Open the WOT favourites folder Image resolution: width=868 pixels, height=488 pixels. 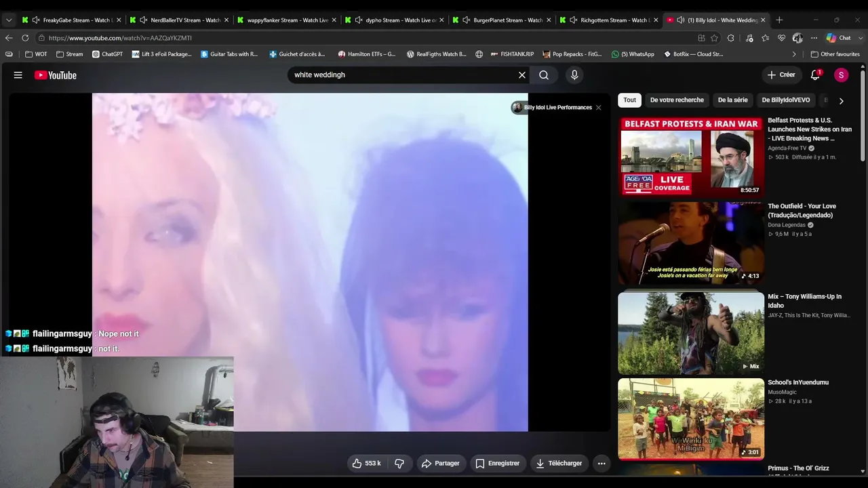pyautogui.click(x=36, y=54)
